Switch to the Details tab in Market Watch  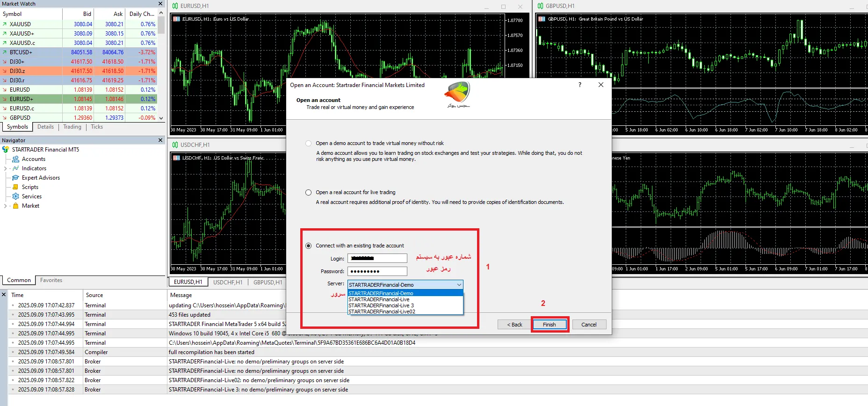pyautogui.click(x=45, y=127)
